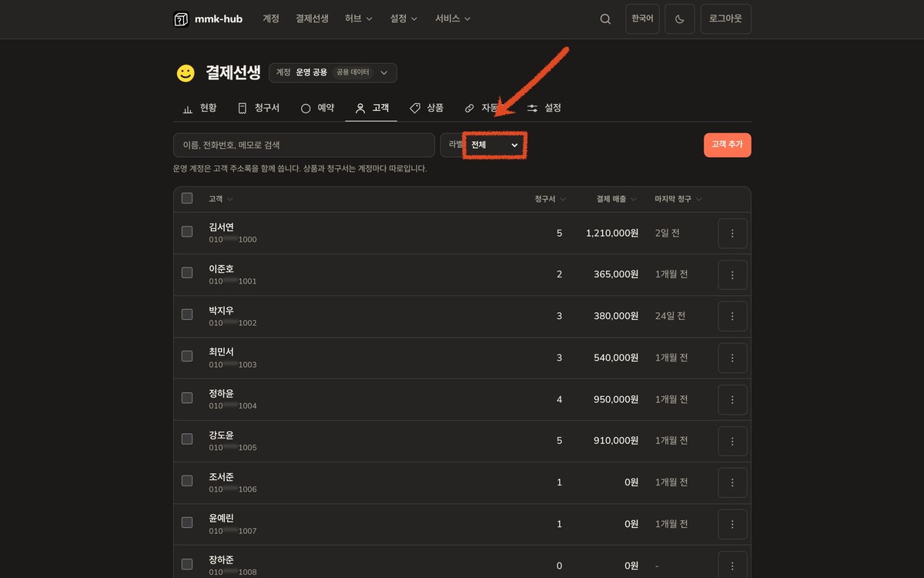This screenshot has height=578, width=924.
Task: Expand the 설정 top nav dropdown
Action: point(404,18)
